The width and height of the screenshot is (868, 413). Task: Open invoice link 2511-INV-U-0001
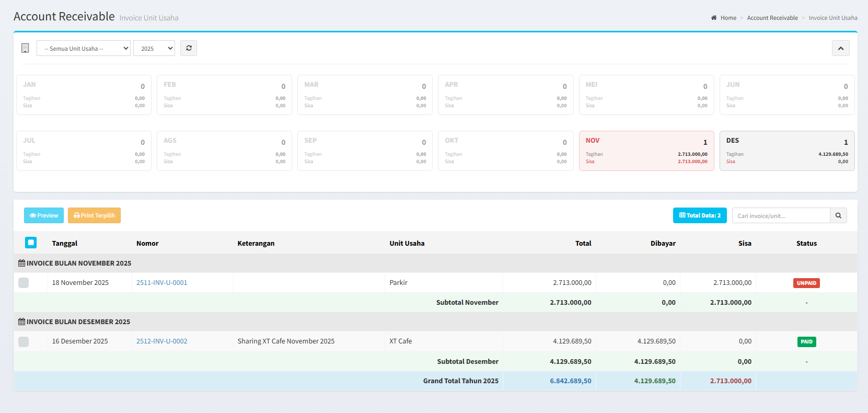[x=161, y=283]
